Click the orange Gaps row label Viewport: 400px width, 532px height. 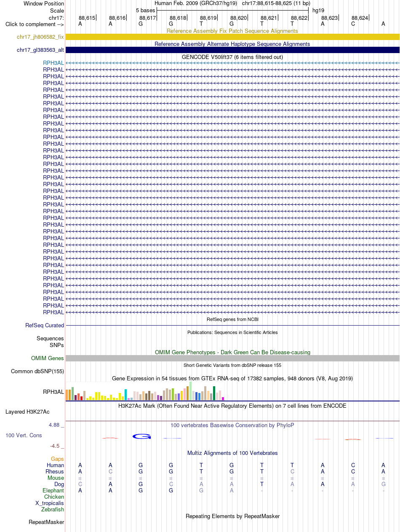coord(57,459)
